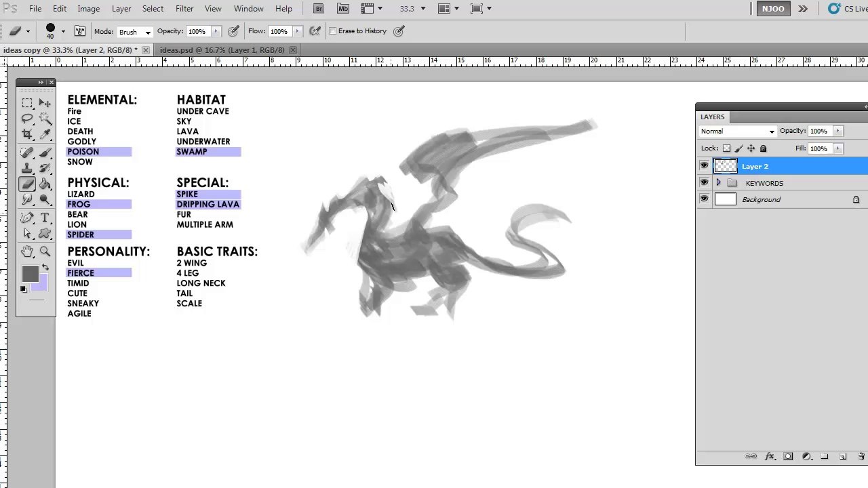
Task: Select the Magic Wand tool
Action: coord(45,119)
